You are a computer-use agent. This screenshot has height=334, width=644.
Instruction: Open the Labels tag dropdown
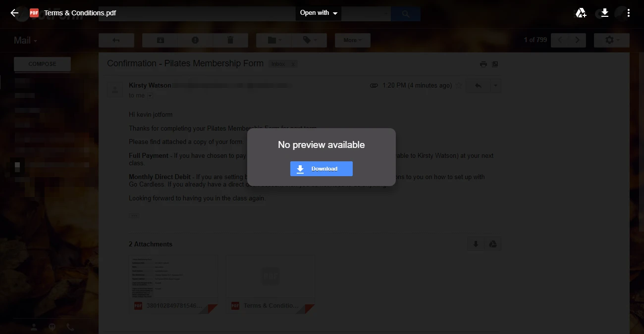click(309, 40)
